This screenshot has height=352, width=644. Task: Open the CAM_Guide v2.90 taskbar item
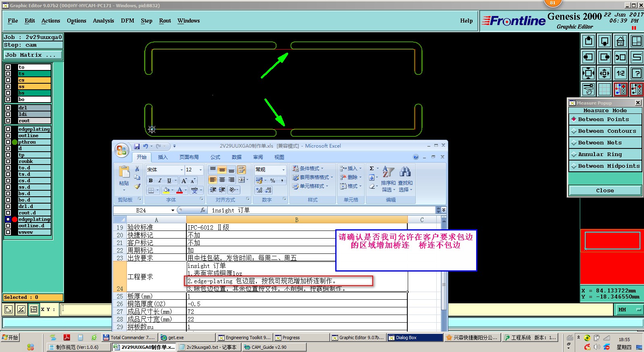point(274,347)
